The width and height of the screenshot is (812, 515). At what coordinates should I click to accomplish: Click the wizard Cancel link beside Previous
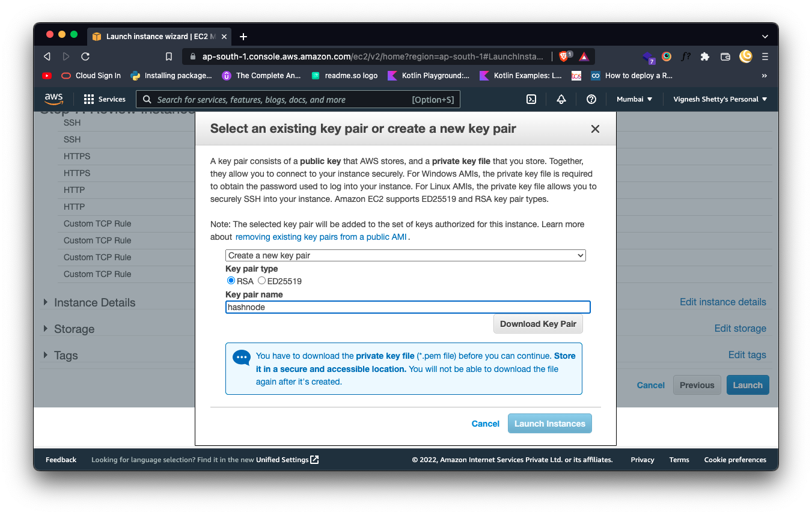pos(651,385)
